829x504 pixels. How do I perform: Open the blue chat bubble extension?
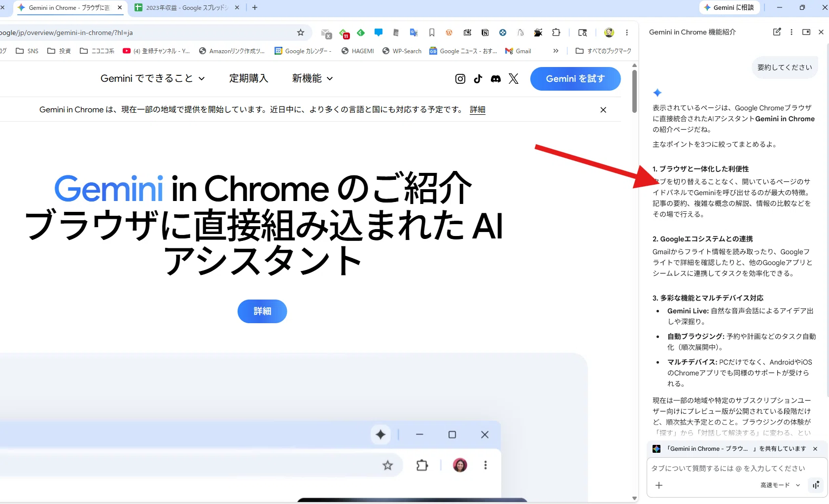coord(379,33)
